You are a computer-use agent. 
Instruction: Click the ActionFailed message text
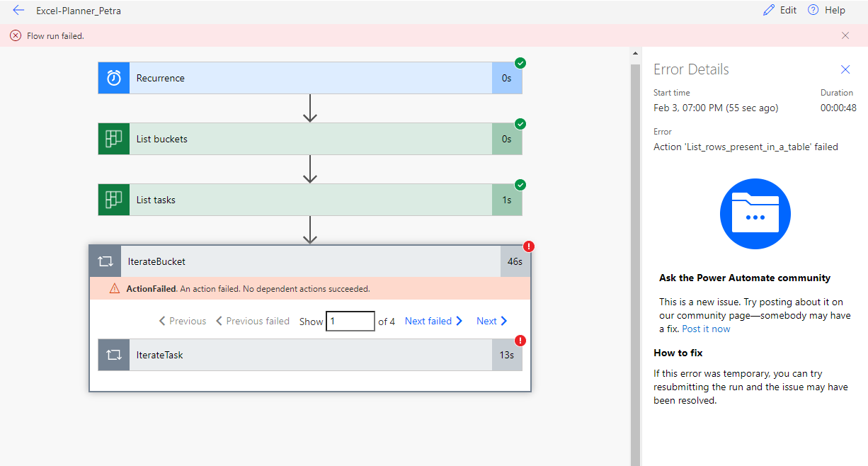click(248, 289)
